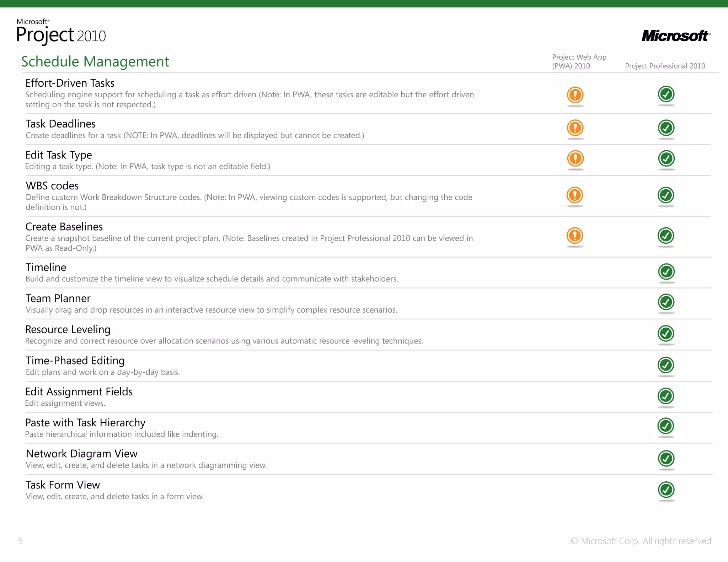Viewport: 728px width, 562px height.
Task: Click the green checkmark for Paste with Task Hierarchy
Action: pyautogui.click(x=666, y=426)
